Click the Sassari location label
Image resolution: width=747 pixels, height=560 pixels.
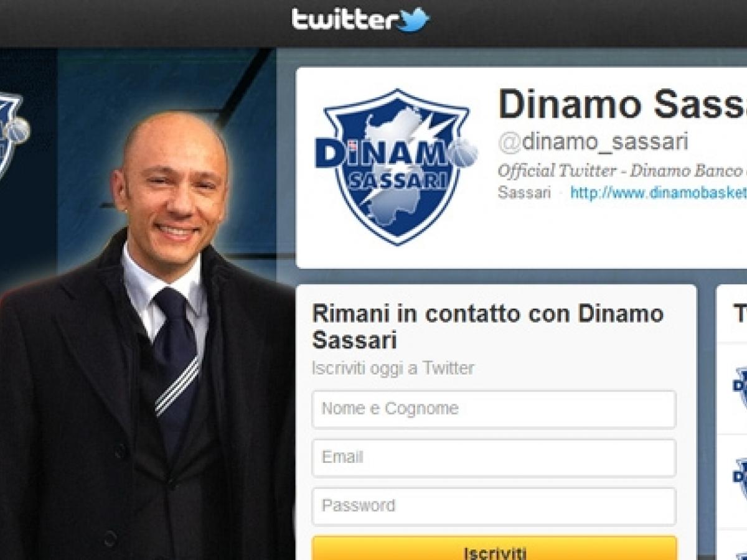[x=524, y=193]
